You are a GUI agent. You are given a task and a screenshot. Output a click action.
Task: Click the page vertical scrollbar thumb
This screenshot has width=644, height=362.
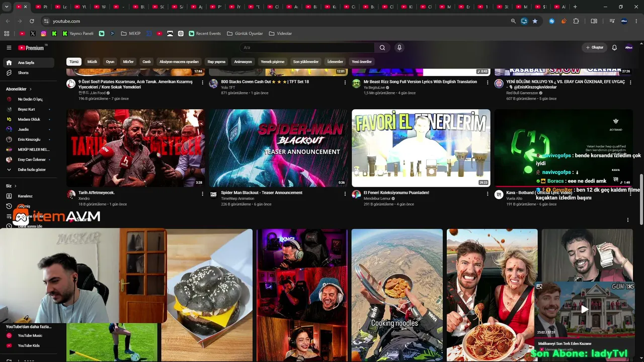[641, 200]
